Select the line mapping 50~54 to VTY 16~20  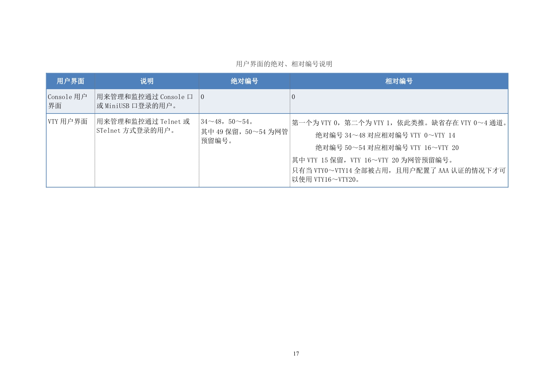(x=387, y=148)
